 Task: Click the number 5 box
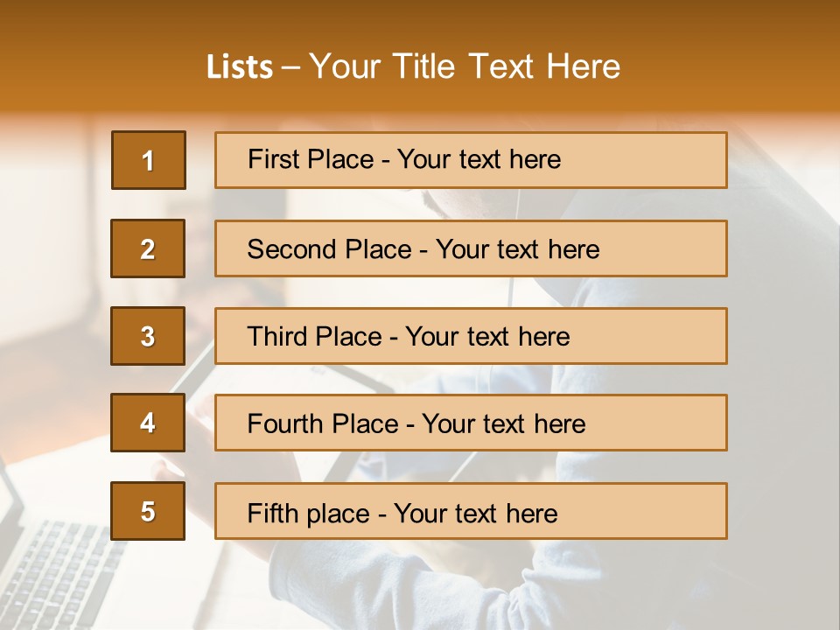[x=148, y=510]
